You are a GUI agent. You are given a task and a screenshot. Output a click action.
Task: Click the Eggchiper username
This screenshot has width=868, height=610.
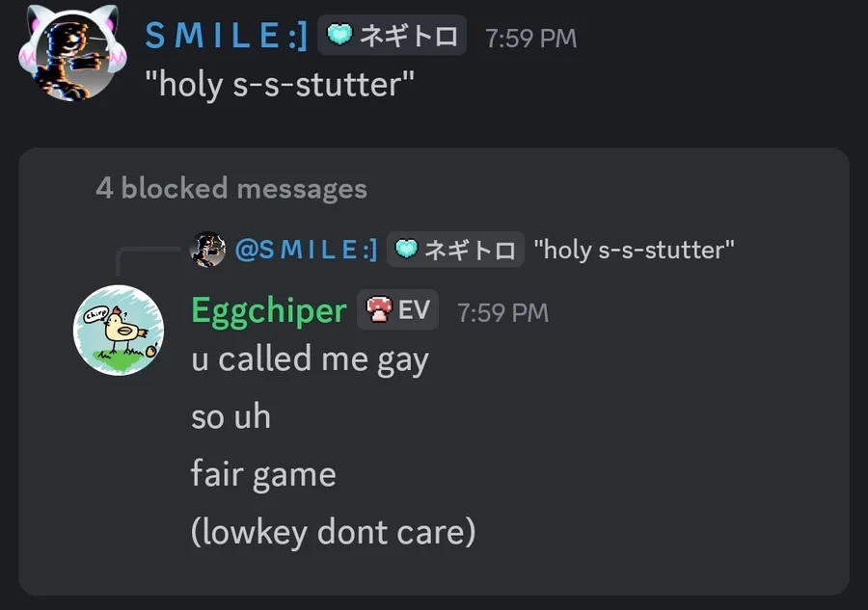coord(269,310)
